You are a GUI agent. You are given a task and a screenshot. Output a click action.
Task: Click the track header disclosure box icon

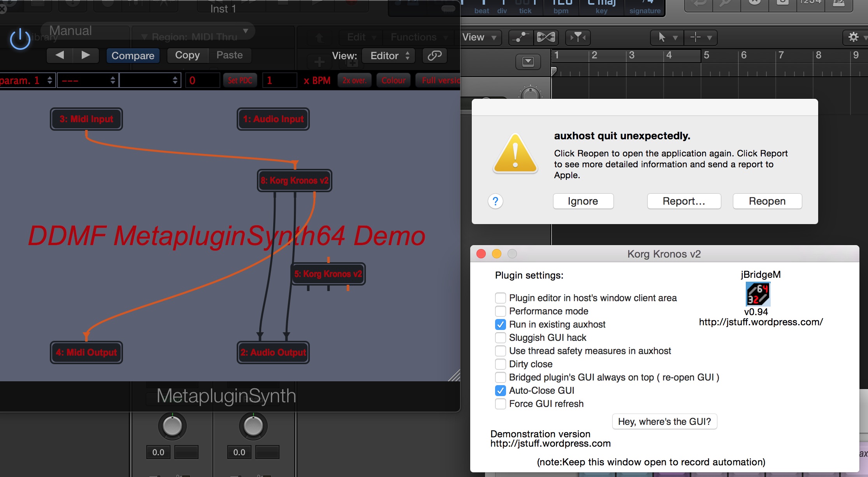pos(528,61)
